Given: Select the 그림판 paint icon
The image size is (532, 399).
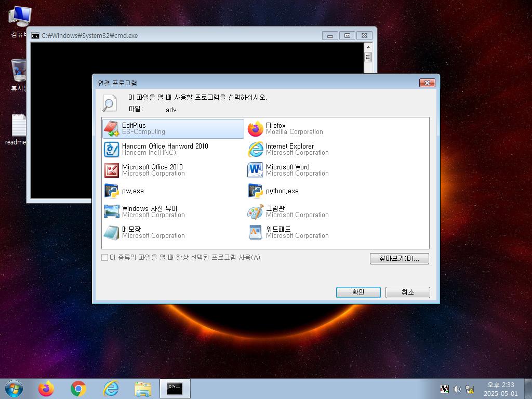Looking at the screenshot, I should (256, 212).
